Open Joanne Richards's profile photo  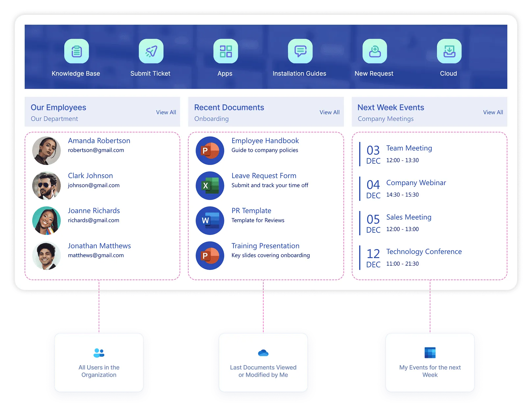pos(46,220)
